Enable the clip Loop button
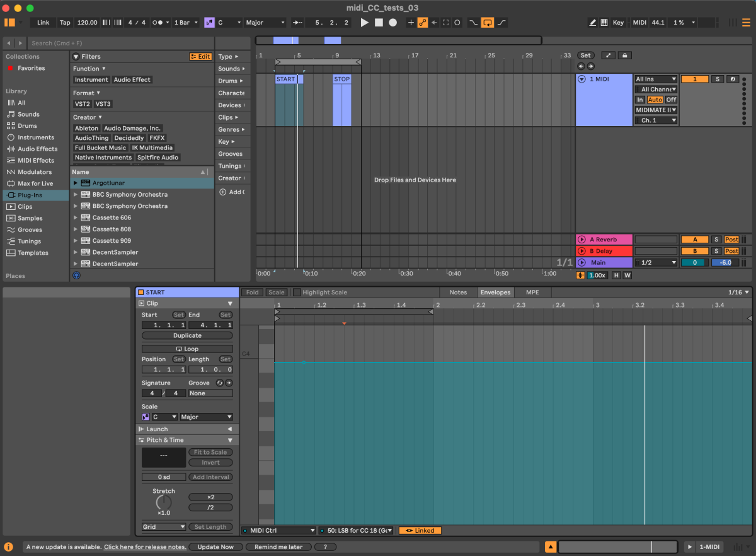Image resolution: width=756 pixels, height=556 pixels. (x=187, y=349)
